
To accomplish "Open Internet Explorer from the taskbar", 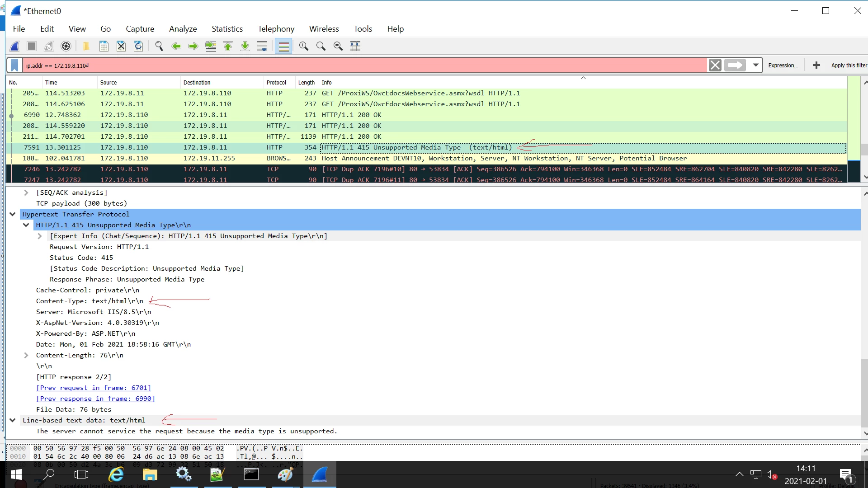I will [116, 474].
